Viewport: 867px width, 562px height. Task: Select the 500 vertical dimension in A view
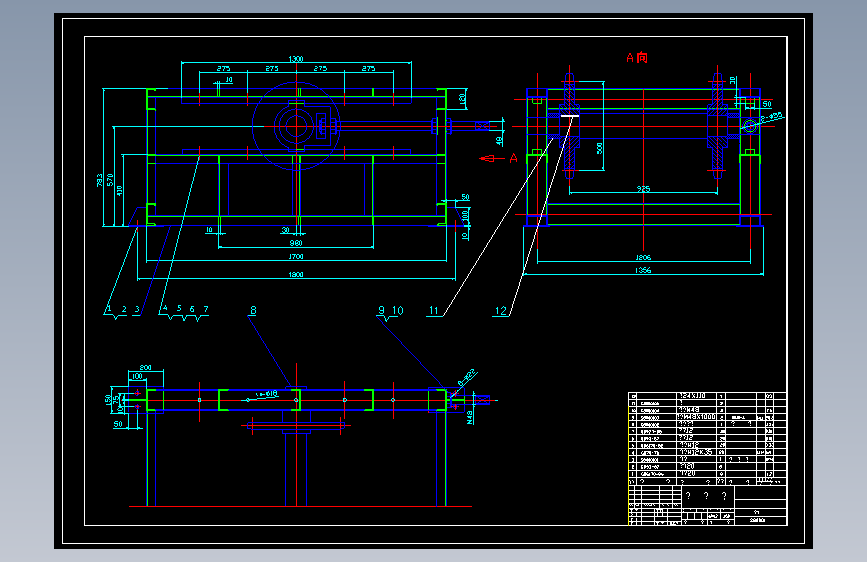(x=599, y=148)
